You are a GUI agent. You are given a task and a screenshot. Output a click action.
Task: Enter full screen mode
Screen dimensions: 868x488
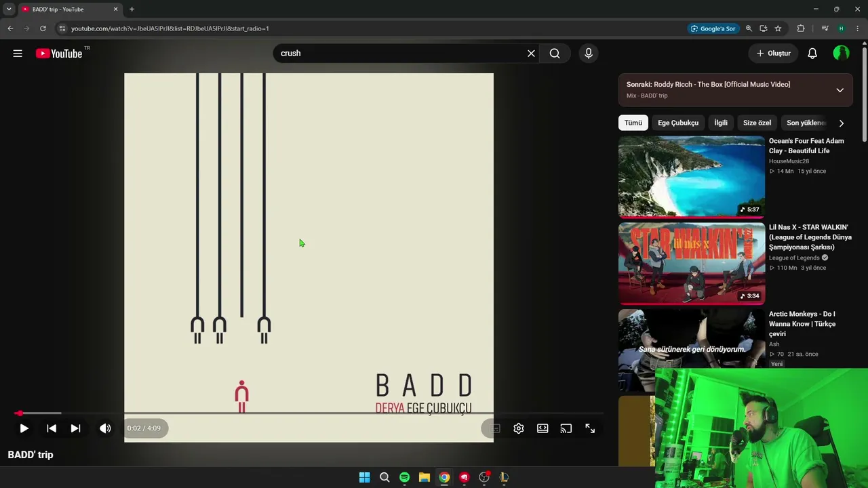click(x=590, y=428)
